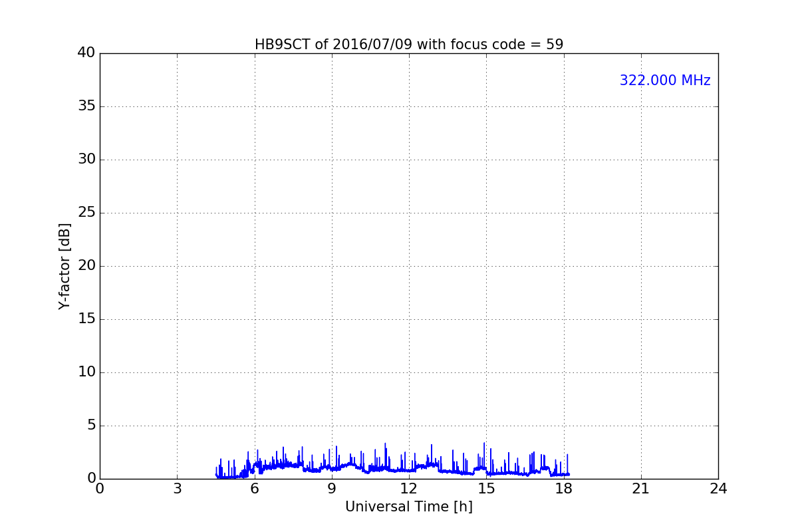Click the Y-factor [dB] axis label
Viewport: 798px width, 532px height.
coord(65,266)
